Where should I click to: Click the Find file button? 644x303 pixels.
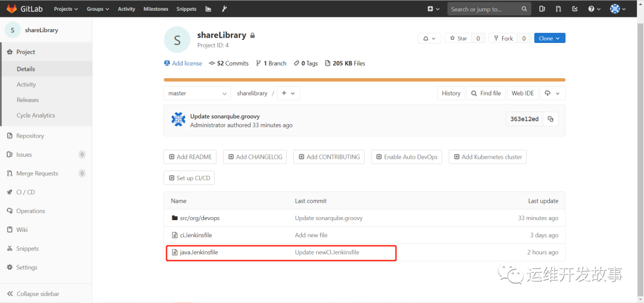pyautogui.click(x=487, y=93)
